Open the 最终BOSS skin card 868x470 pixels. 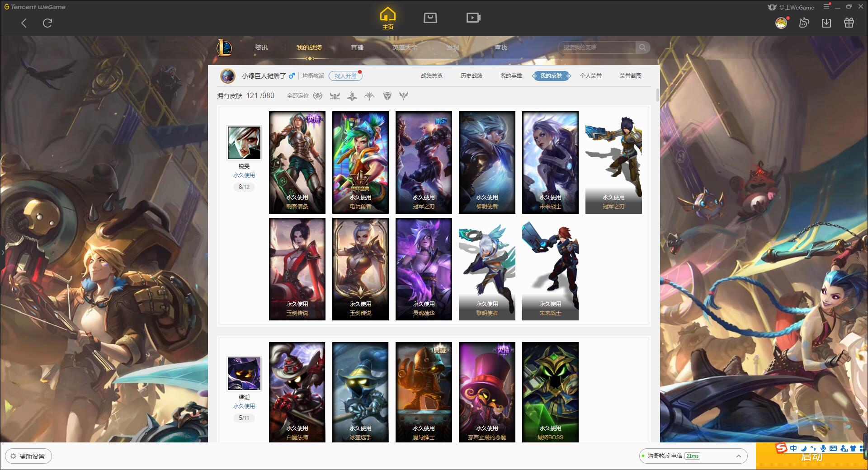[x=550, y=392]
